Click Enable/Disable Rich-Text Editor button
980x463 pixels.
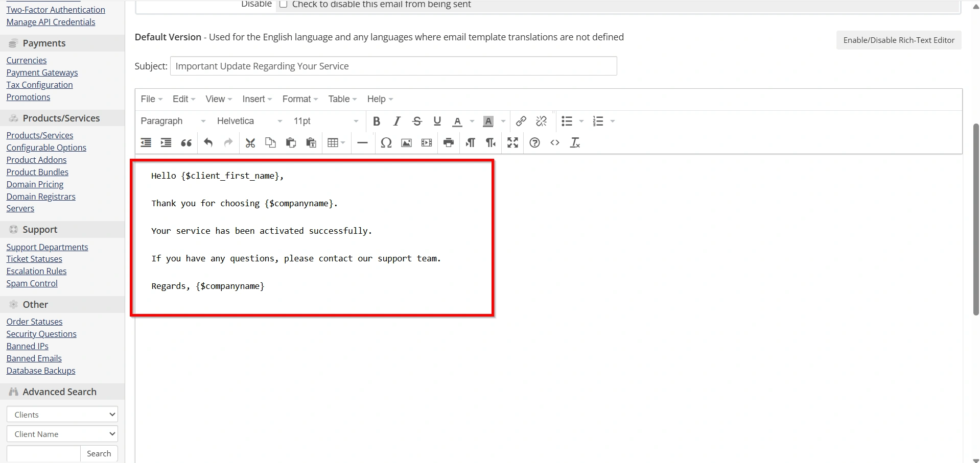click(x=899, y=40)
